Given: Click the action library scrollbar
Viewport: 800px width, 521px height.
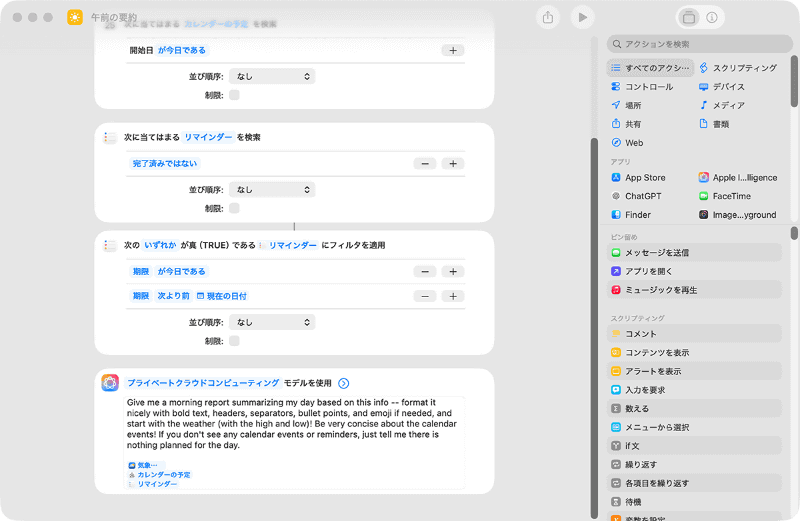Looking at the screenshot, I should [x=794, y=83].
